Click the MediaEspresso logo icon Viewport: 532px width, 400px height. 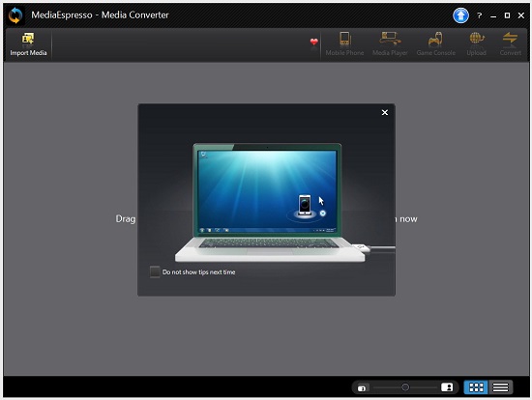tap(15, 15)
